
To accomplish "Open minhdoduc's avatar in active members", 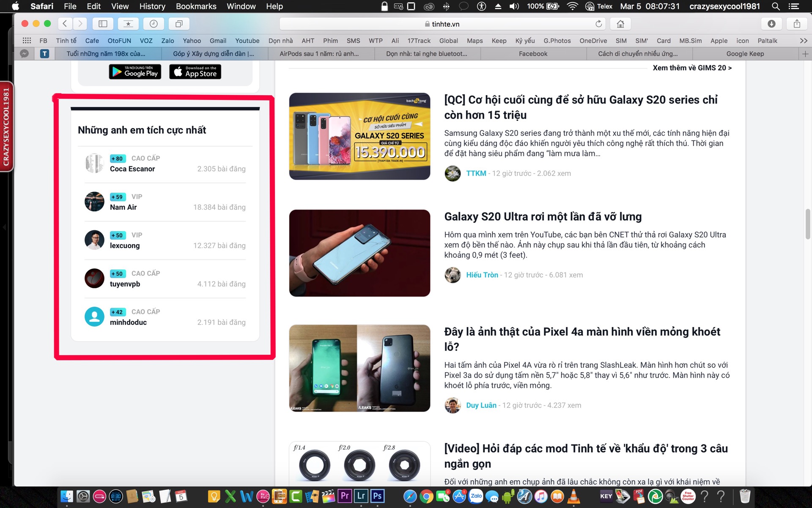I will click(x=94, y=317).
